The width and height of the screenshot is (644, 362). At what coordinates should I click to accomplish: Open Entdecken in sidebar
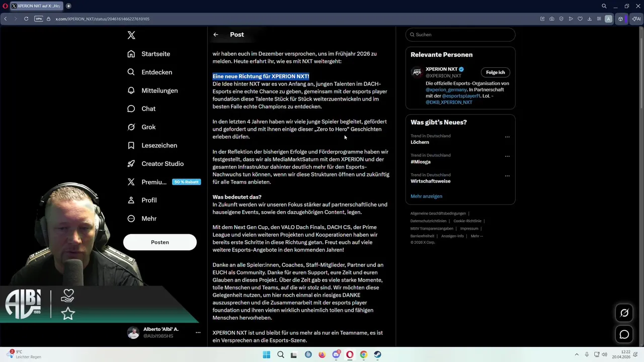point(156,72)
